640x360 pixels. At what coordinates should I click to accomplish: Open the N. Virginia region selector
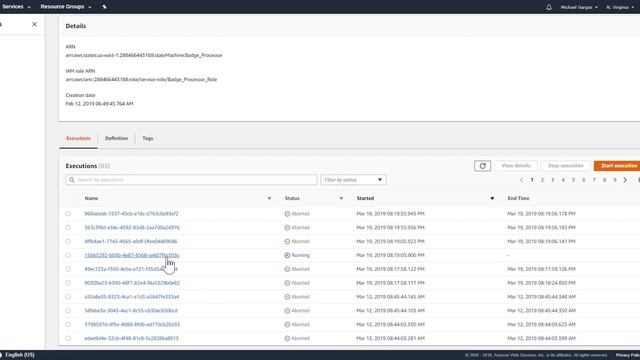point(620,7)
